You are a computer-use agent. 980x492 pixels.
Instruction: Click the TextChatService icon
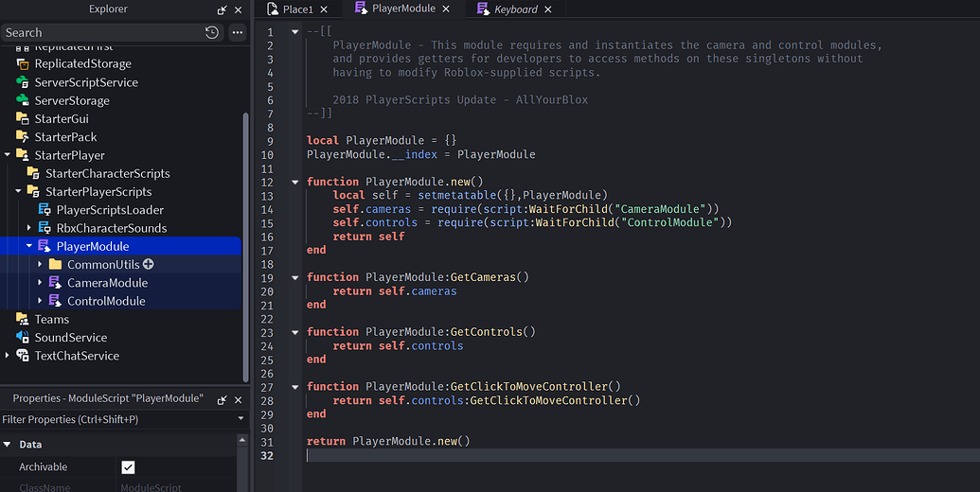(23, 355)
